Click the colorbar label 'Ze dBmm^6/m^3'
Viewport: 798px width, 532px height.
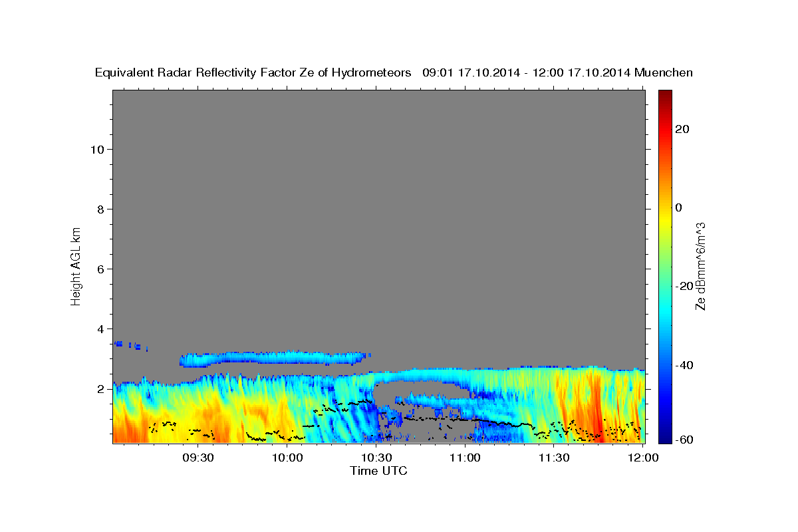coord(700,266)
